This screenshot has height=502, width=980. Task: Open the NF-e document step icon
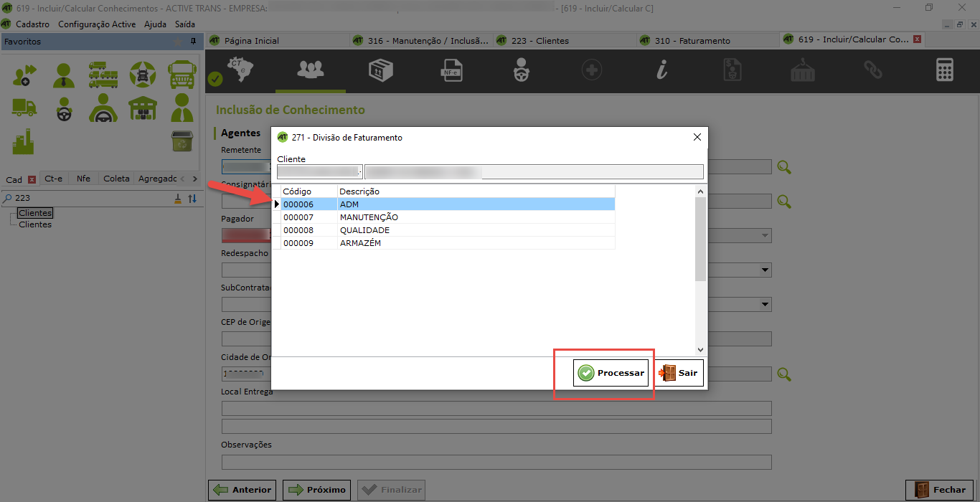click(451, 70)
